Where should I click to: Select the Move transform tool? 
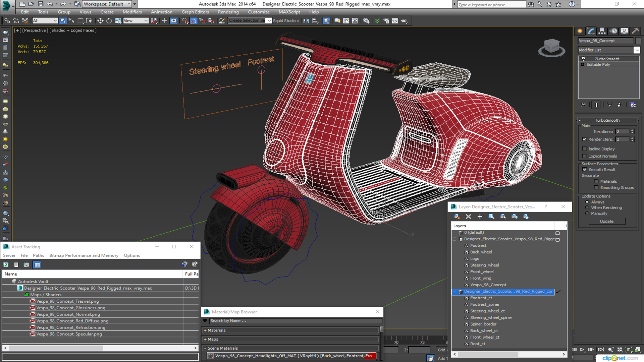click(x=100, y=21)
